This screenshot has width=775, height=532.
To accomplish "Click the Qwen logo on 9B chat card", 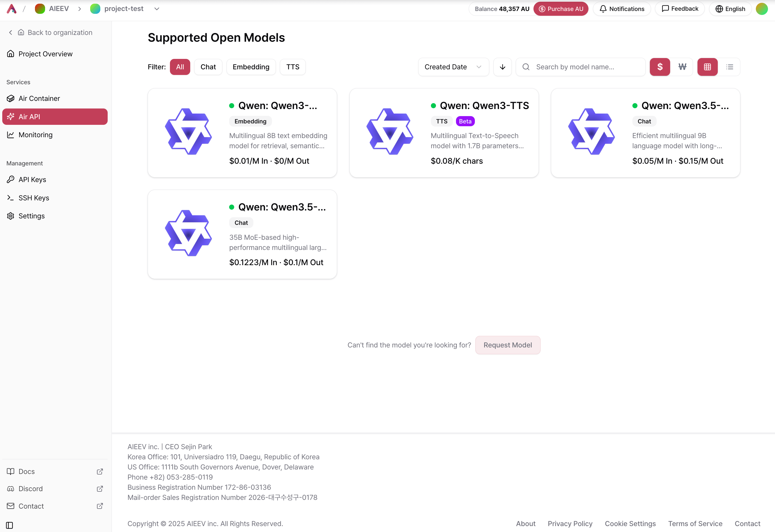I will (x=592, y=131).
